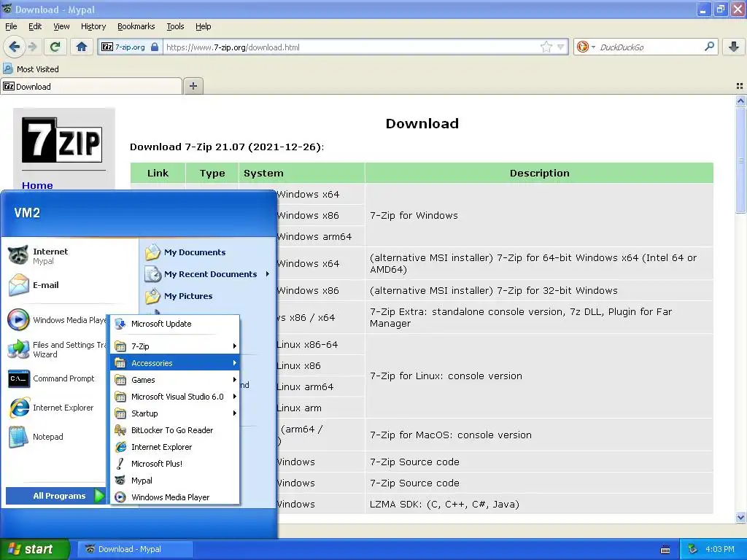This screenshot has width=747, height=560.
Task: Expand the Games submenu
Action: click(x=174, y=379)
